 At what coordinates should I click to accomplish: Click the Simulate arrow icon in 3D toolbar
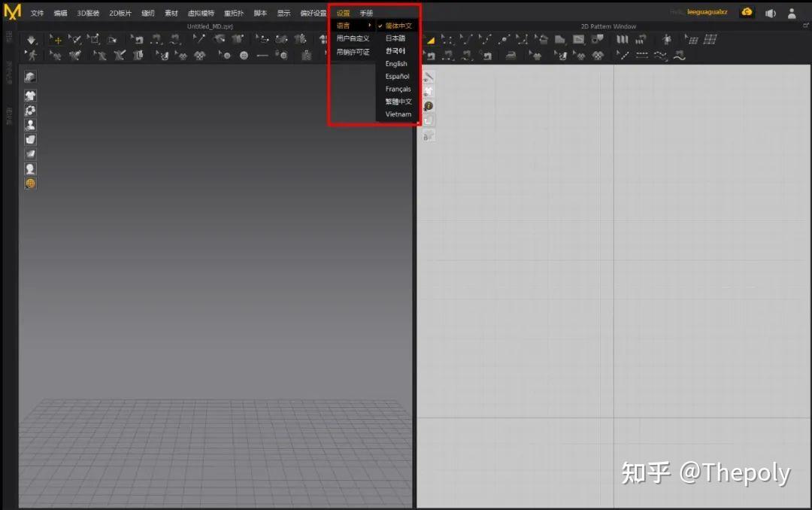click(30, 39)
